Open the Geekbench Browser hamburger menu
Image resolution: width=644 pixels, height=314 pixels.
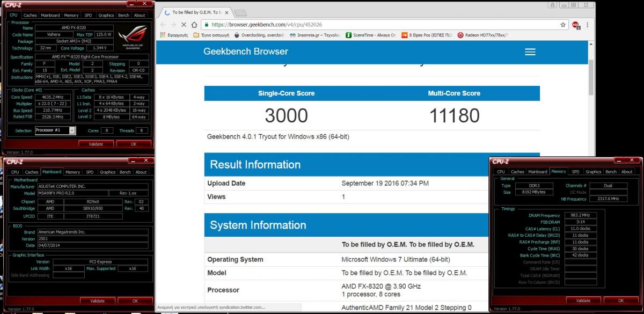coord(530,52)
